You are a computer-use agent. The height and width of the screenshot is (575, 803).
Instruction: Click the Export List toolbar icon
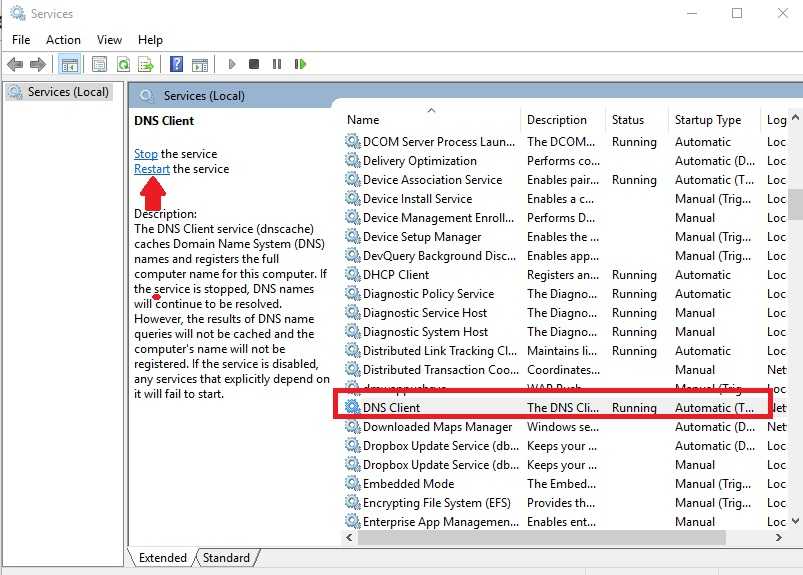pyautogui.click(x=146, y=65)
